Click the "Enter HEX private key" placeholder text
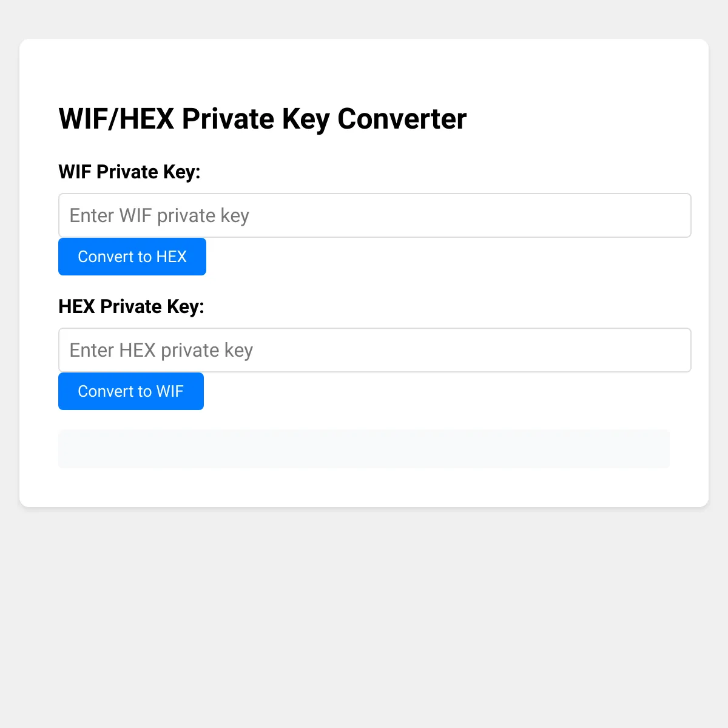This screenshot has width=728, height=728. click(x=161, y=350)
